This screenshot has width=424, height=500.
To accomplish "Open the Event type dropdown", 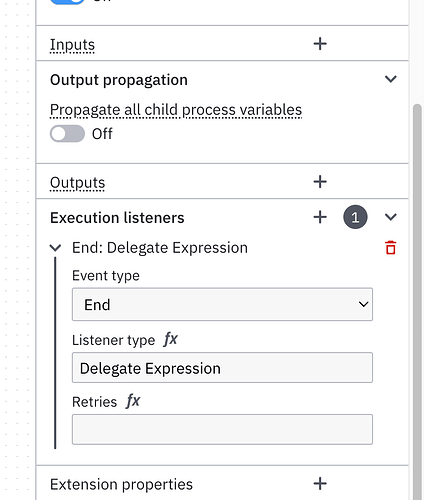I will [222, 304].
